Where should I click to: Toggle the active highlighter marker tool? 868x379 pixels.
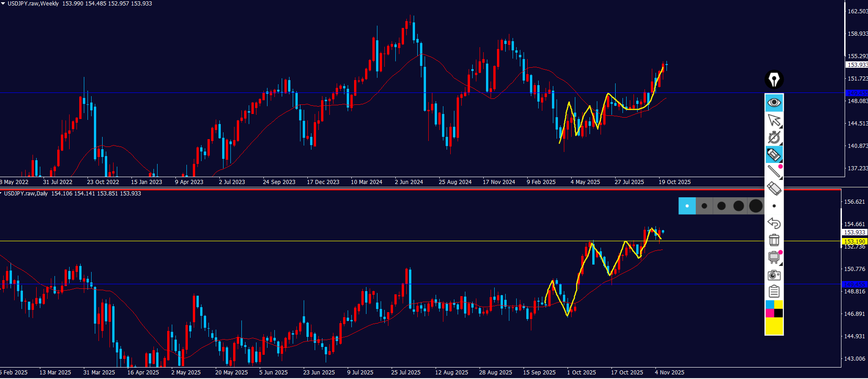[x=774, y=155]
